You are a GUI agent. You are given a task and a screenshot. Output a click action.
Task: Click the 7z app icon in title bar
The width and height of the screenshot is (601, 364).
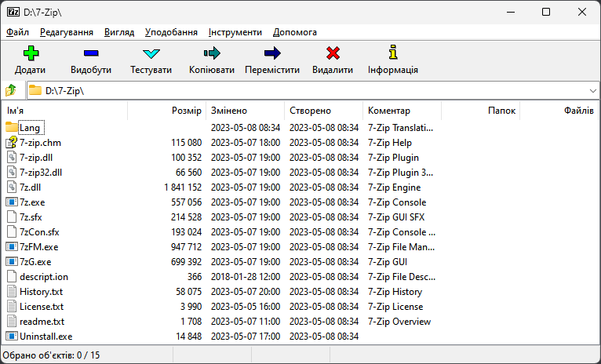[13, 12]
